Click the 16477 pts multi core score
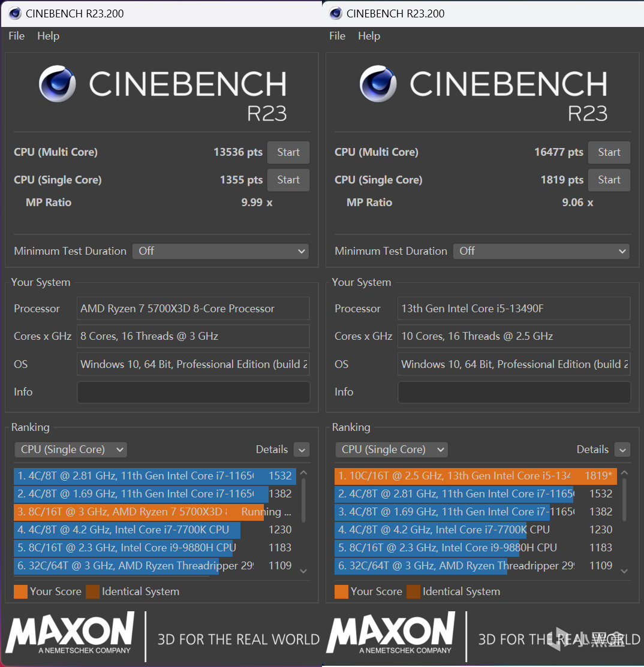The width and height of the screenshot is (644, 667). click(559, 152)
